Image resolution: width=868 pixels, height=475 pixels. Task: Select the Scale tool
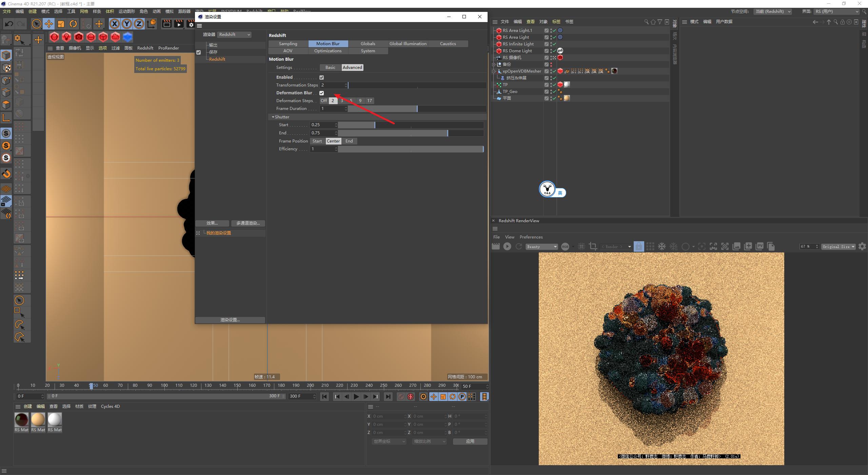point(61,24)
